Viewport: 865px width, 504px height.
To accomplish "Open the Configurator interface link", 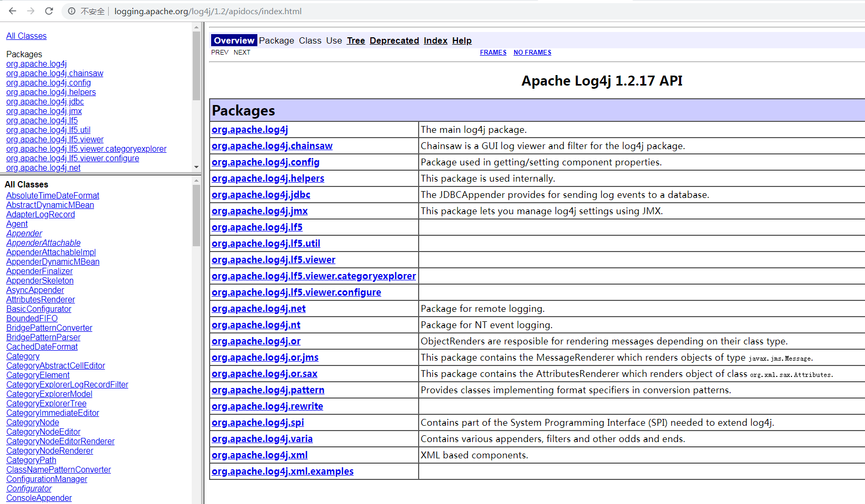I will pyautogui.click(x=29, y=489).
